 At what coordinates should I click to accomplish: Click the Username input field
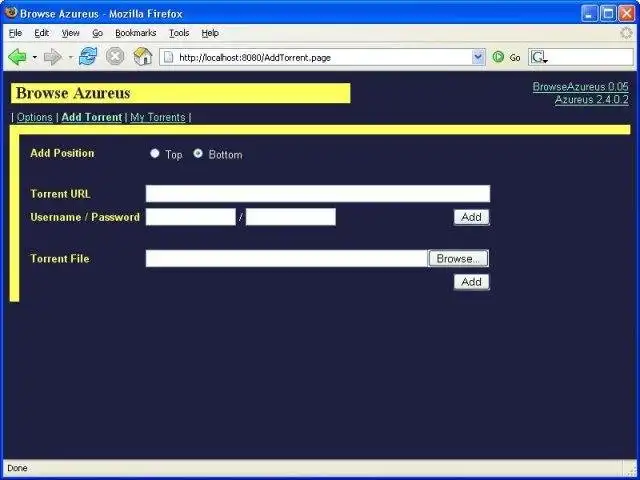coord(191,217)
